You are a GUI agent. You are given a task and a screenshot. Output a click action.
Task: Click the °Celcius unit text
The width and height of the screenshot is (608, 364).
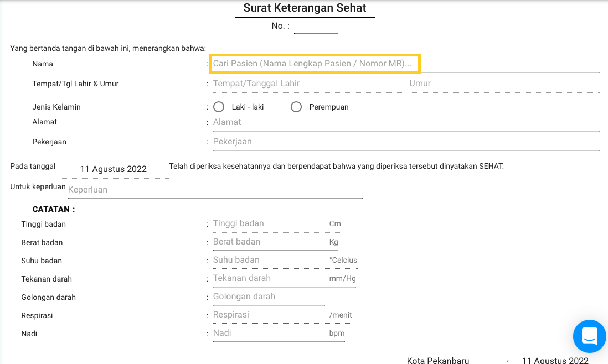point(343,260)
